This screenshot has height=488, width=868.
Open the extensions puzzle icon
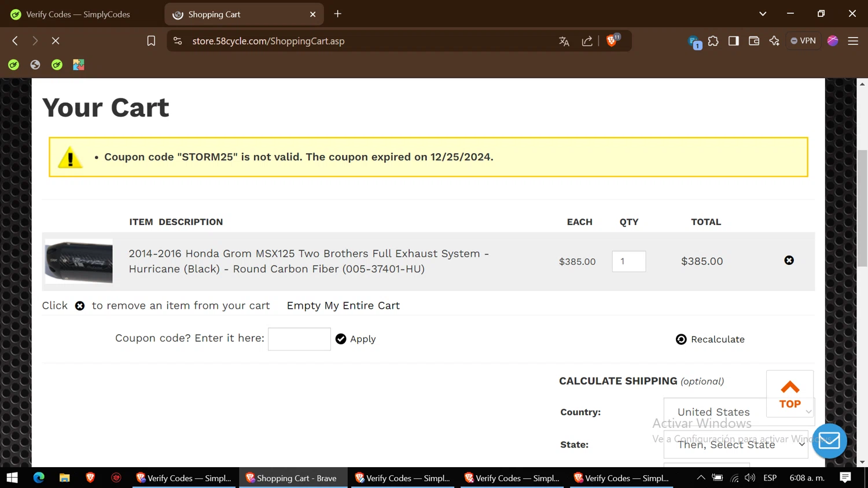coord(713,40)
